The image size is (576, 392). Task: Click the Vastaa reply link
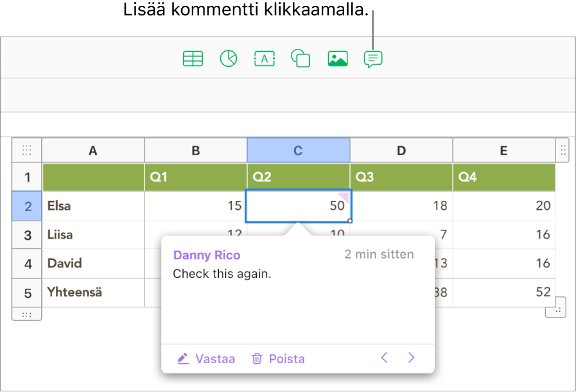[215, 359]
